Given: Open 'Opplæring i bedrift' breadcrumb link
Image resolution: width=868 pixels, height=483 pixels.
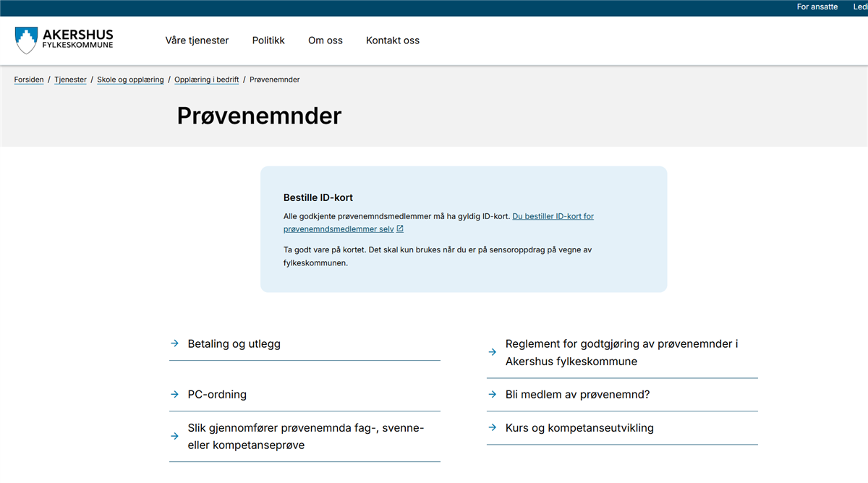Looking at the screenshot, I should (206, 80).
